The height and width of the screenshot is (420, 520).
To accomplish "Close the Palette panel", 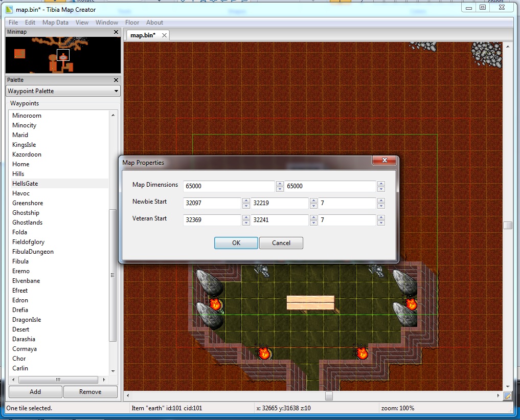I will 116,80.
